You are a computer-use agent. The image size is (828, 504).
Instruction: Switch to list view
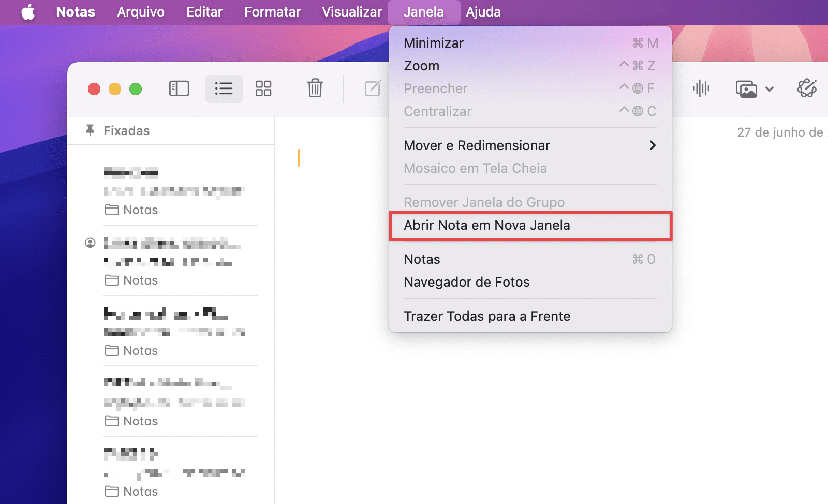point(224,88)
